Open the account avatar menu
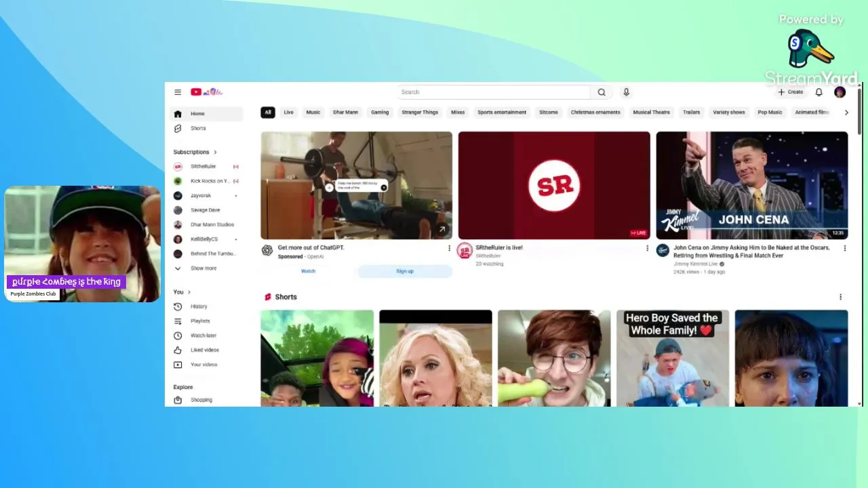This screenshot has height=488, width=868. [x=840, y=92]
